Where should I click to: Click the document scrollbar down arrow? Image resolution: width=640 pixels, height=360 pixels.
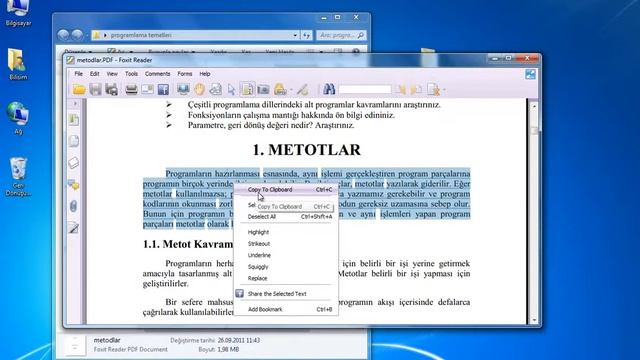click(534, 320)
